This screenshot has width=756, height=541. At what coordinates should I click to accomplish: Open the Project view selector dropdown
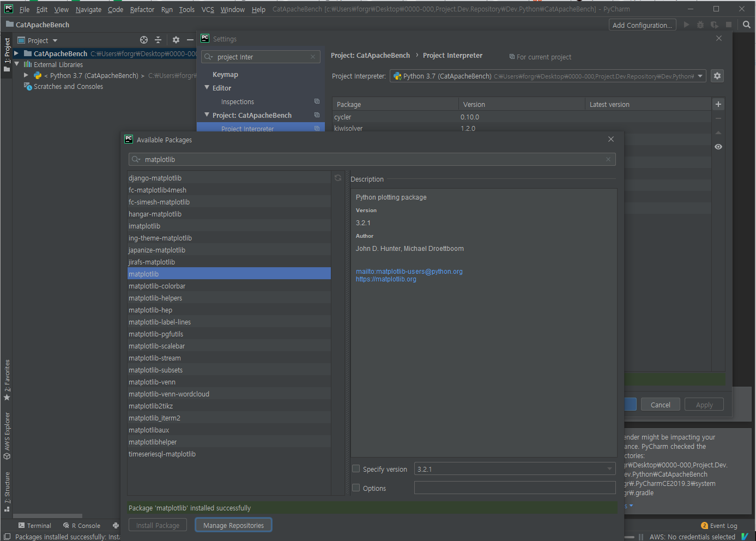pos(38,40)
